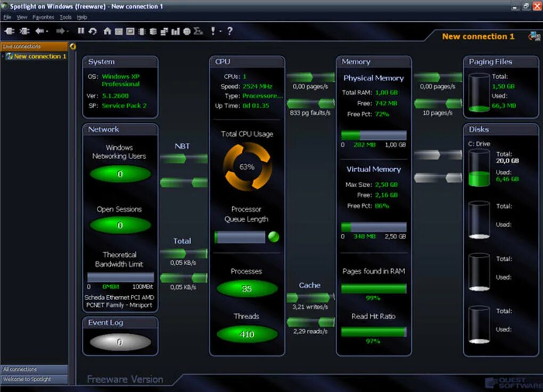Open the View menu

pyautogui.click(x=22, y=17)
